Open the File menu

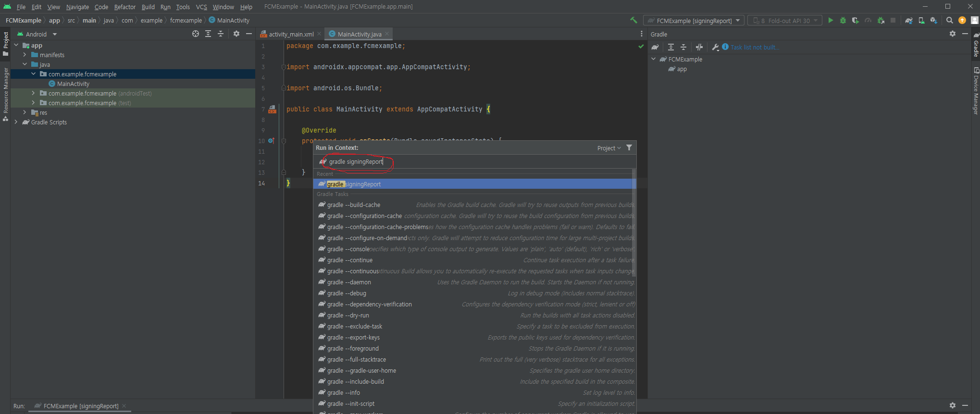coord(21,7)
